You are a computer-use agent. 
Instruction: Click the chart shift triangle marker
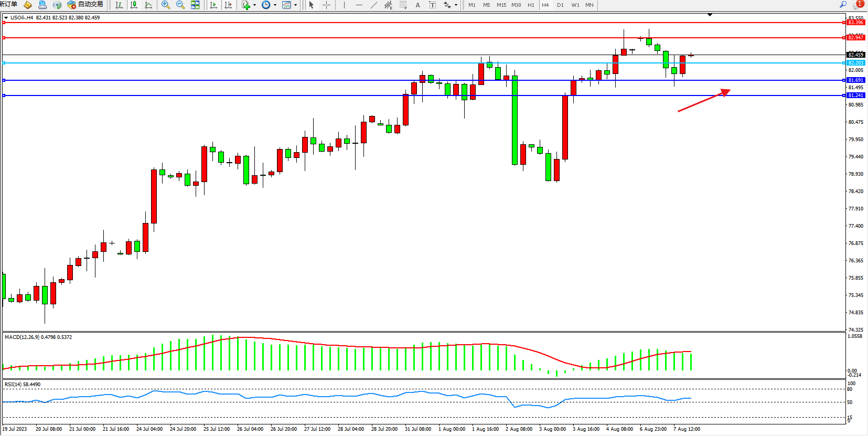[710, 15]
